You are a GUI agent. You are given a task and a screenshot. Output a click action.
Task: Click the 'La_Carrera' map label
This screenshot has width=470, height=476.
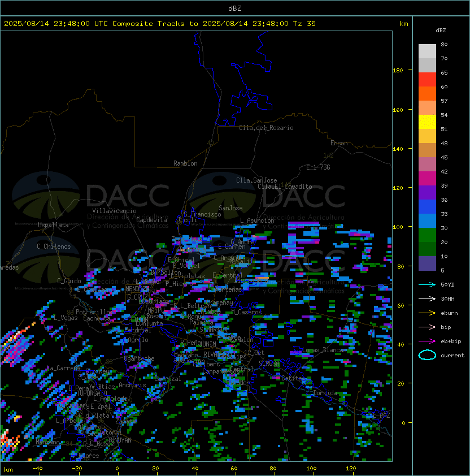pyautogui.click(x=63, y=368)
